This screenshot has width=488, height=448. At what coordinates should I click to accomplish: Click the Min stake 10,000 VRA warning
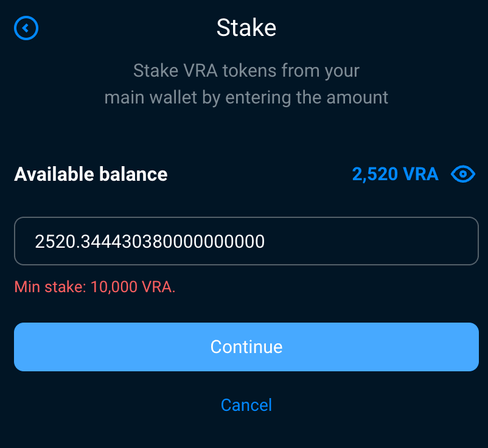click(x=95, y=287)
